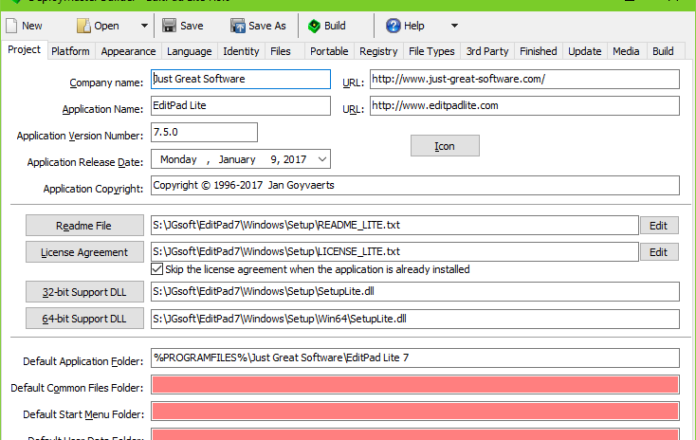Click the 64-bit Support DLL button
696x440 pixels.
pyautogui.click(x=84, y=319)
